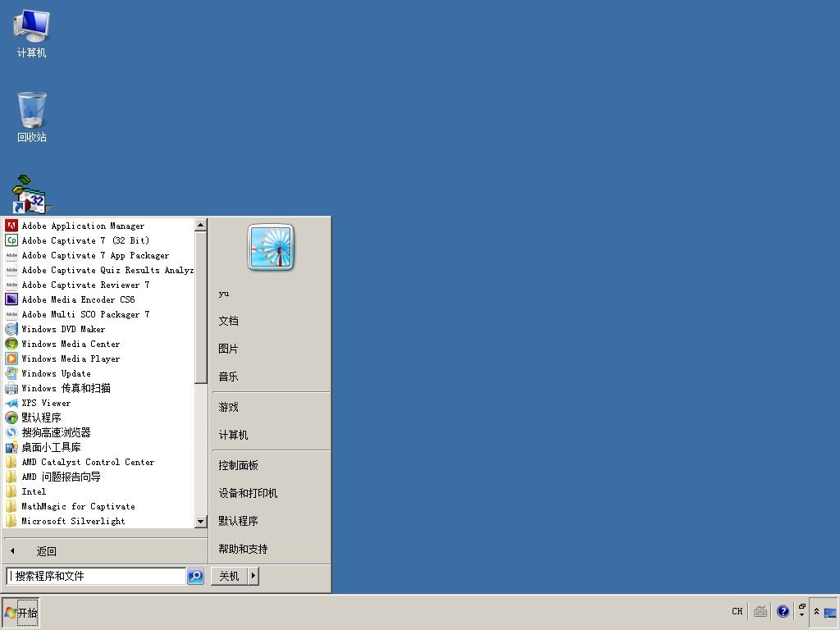Expand AMD 问题报告向导 folder
The width and height of the screenshot is (840, 630).
pyautogui.click(x=61, y=477)
